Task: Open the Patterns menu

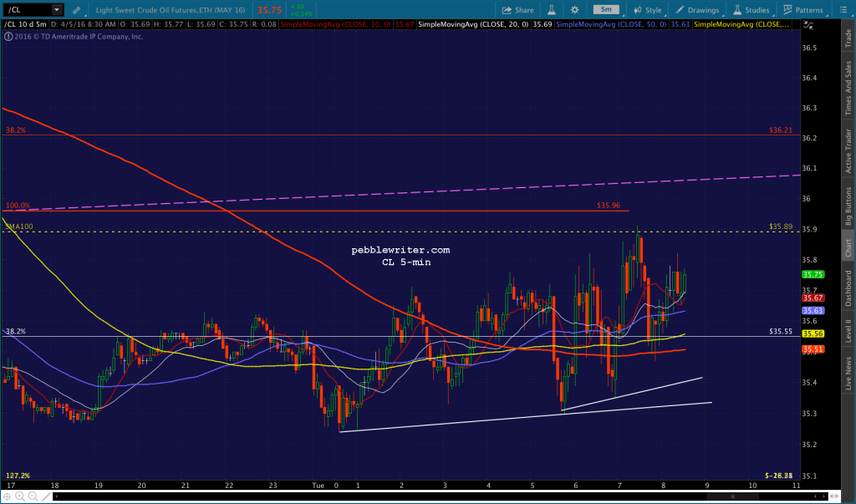Action: coord(803,10)
